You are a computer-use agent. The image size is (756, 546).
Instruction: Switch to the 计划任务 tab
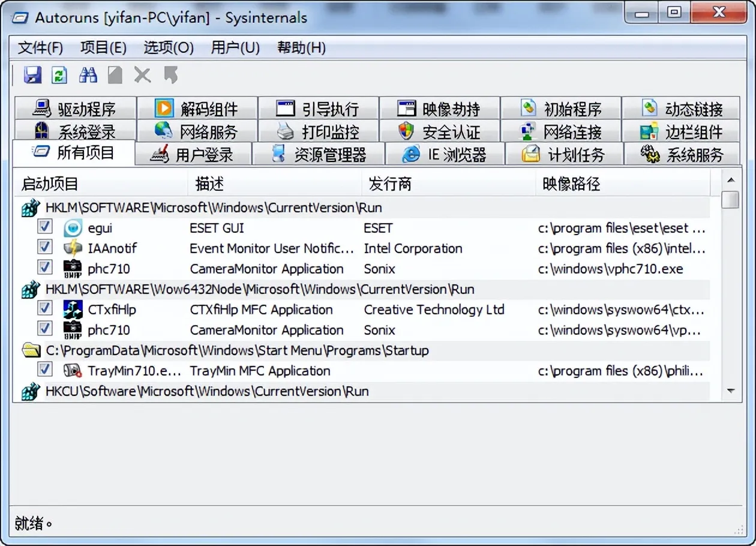coord(564,154)
